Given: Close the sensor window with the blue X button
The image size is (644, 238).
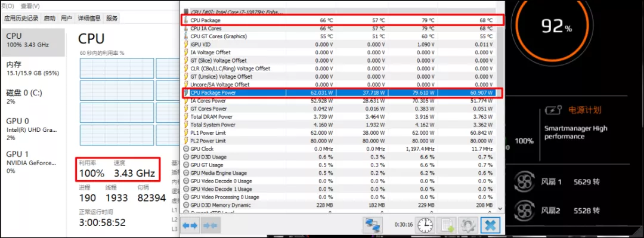Looking at the screenshot, I should coord(490,225).
